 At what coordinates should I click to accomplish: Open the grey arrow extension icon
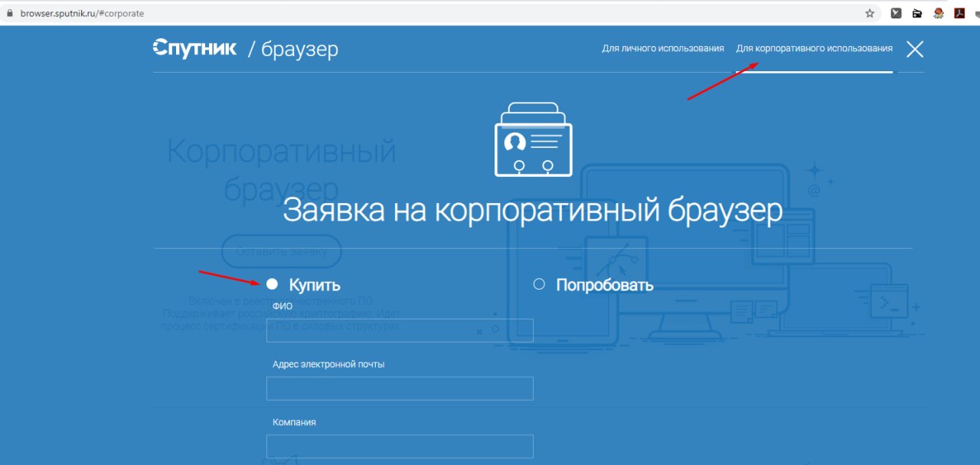[895, 13]
